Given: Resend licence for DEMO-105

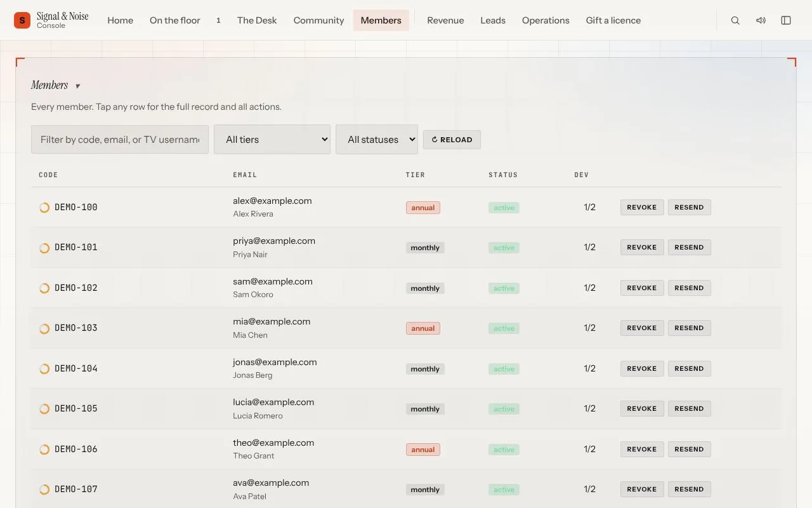Looking at the screenshot, I should (689, 408).
